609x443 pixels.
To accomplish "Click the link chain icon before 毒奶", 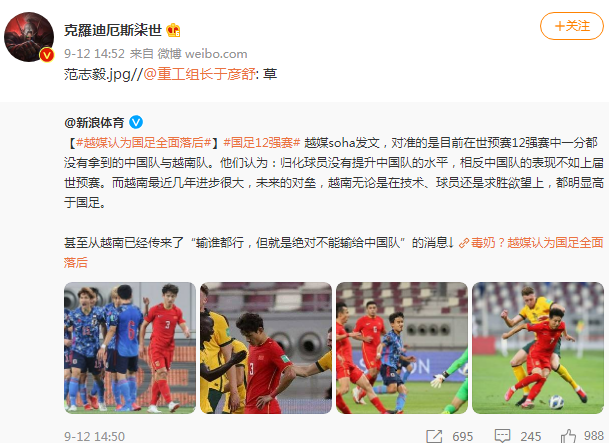I will tap(464, 243).
